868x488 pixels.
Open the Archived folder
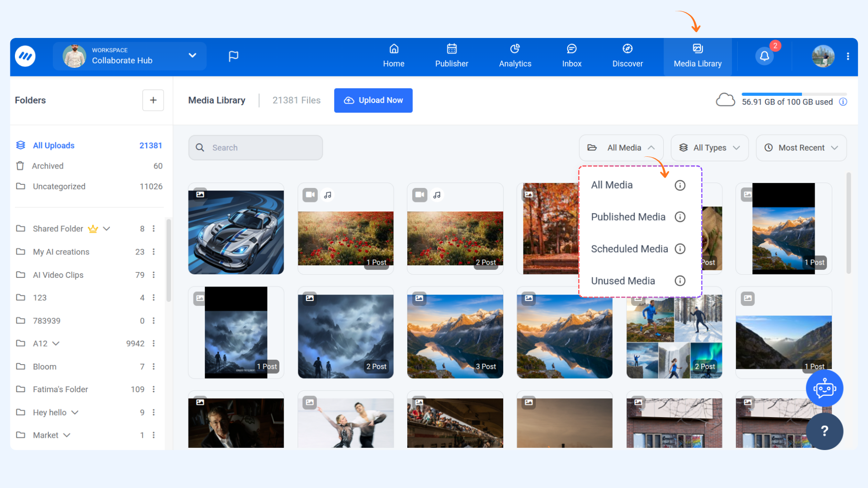(47, 166)
